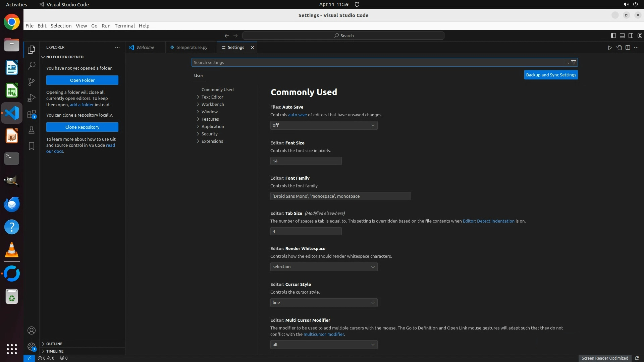Click Backup and Sync Settings button
Image resolution: width=644 pixels, height=362 pixels.
551,75
